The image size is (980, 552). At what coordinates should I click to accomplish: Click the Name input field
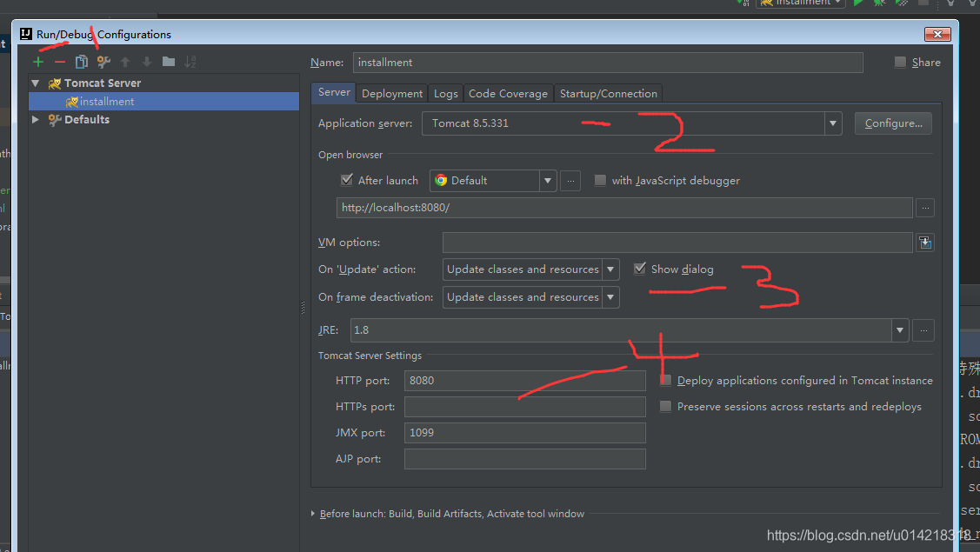tap(608, 63)
